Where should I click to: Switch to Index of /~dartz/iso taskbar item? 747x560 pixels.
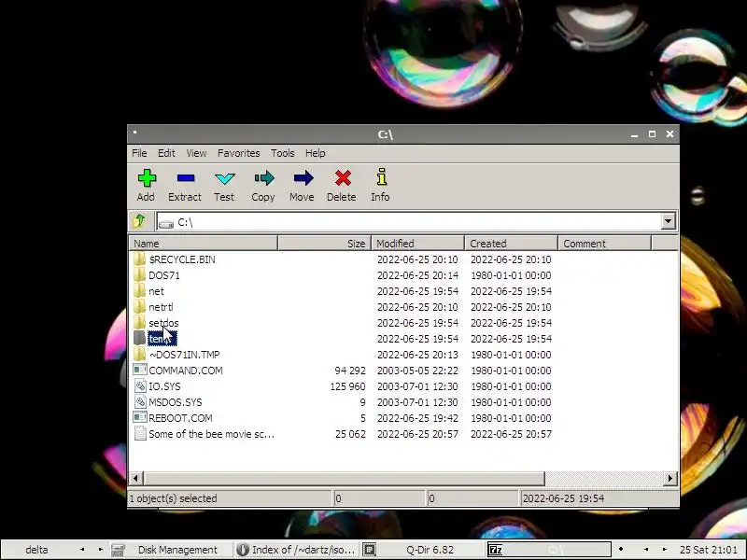(297, 550)
